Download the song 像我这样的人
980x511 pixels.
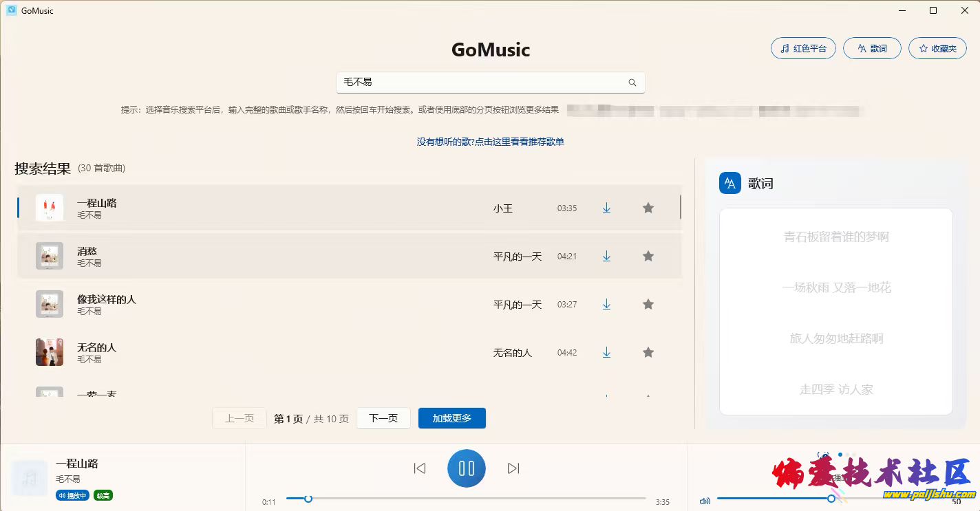tap(606, 304)
